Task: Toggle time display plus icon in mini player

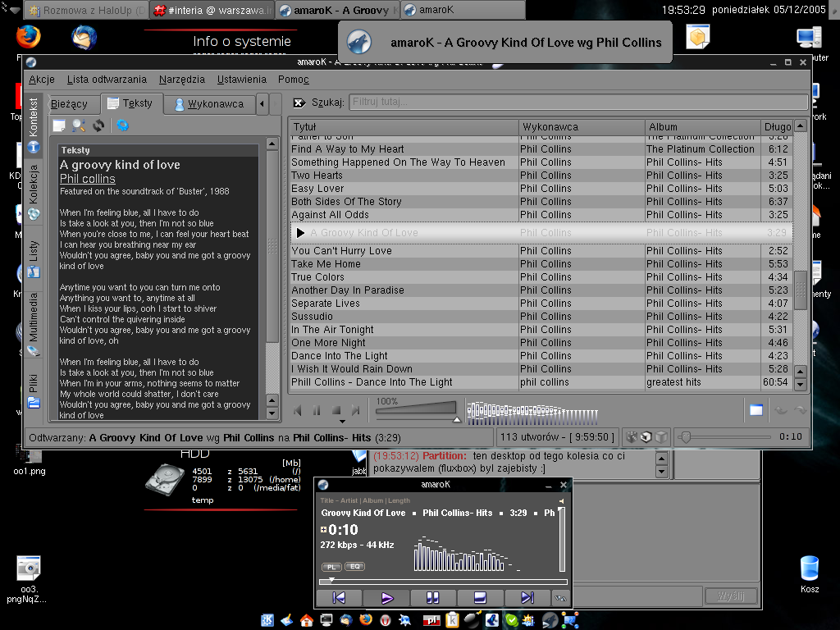Action: (x=323, y=529)
